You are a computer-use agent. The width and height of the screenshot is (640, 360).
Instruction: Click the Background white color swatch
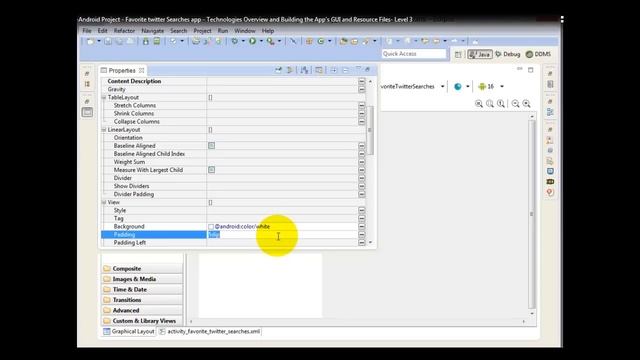[x=211, y=227]
